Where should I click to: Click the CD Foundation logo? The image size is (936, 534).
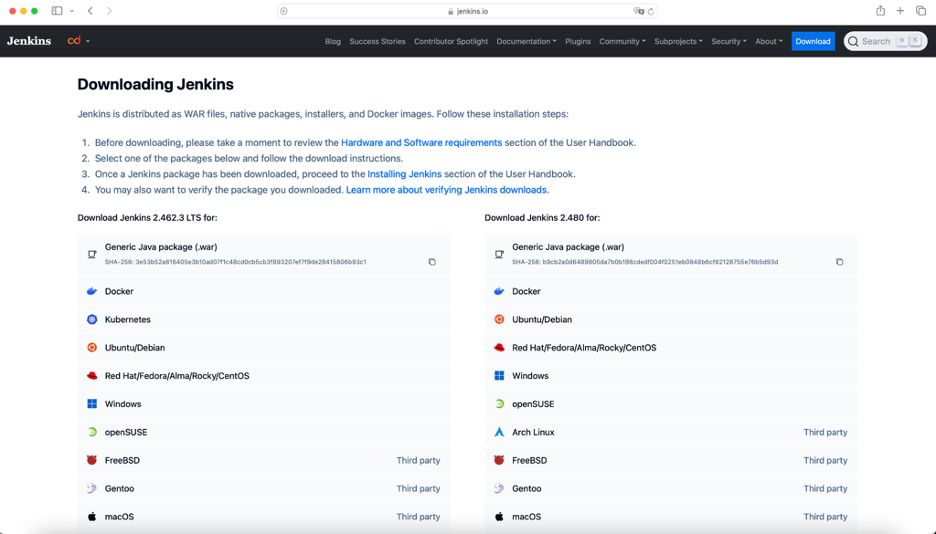74,41
